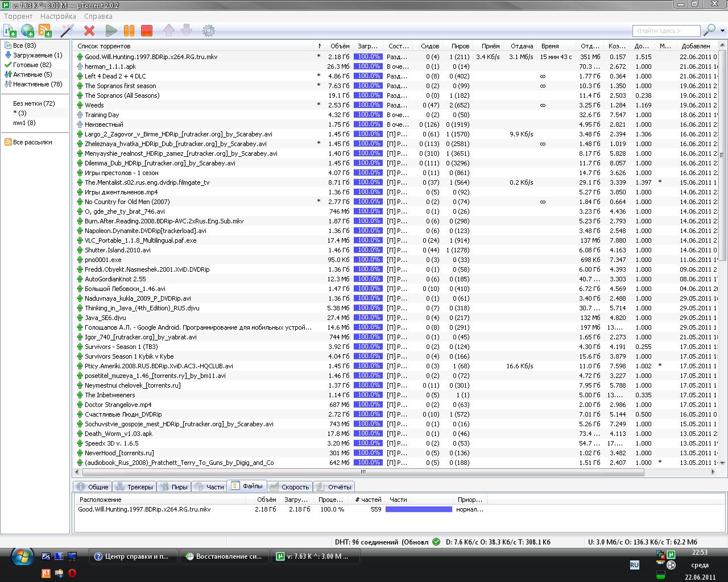Open Preferences via the gear icon
The width and height of the screenshot is (728, 582).
tap(209, 31)
